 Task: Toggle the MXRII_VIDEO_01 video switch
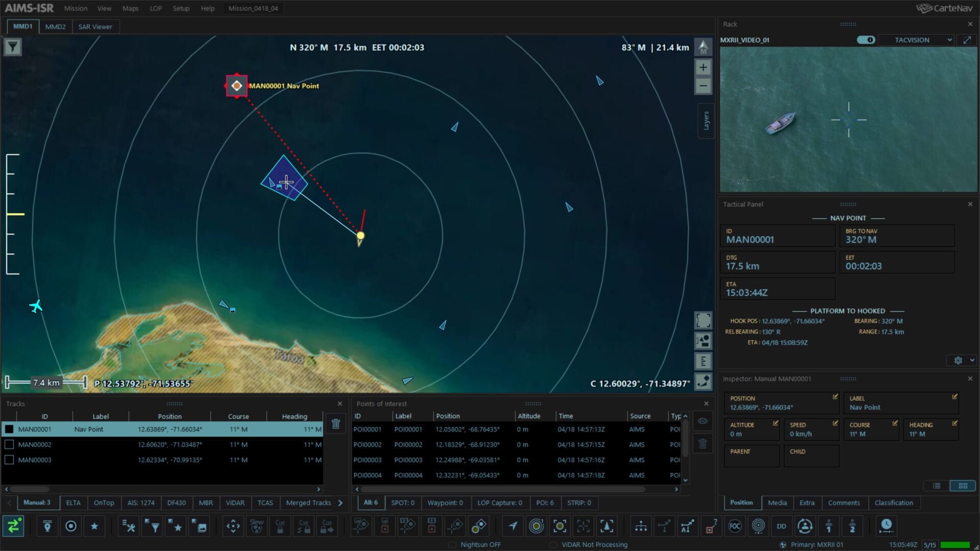[x=866, y=40]
